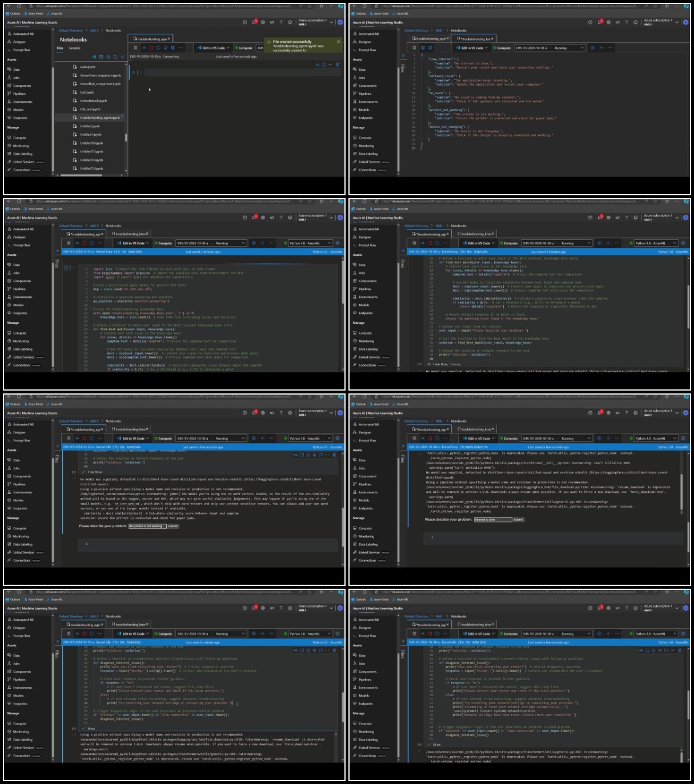Refresh the notebook file list with circular-arrow icon
The height and width of the screenshot is (784, 694).
pos(115,57)
